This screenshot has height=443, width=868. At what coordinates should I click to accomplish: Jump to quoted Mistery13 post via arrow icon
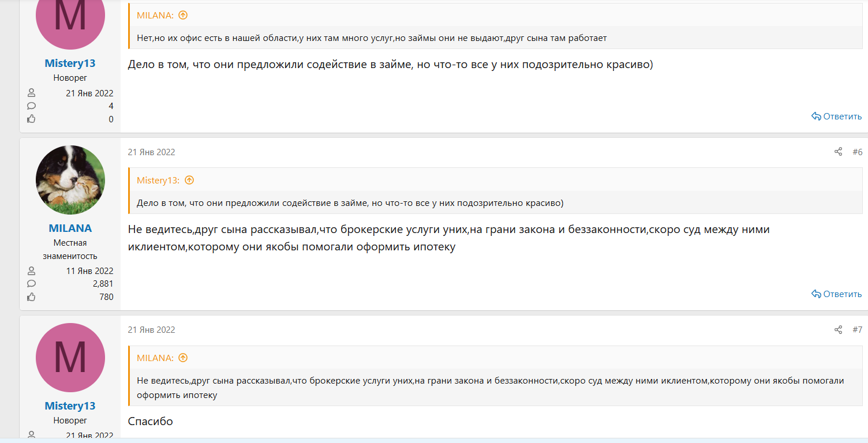[189, 181]
